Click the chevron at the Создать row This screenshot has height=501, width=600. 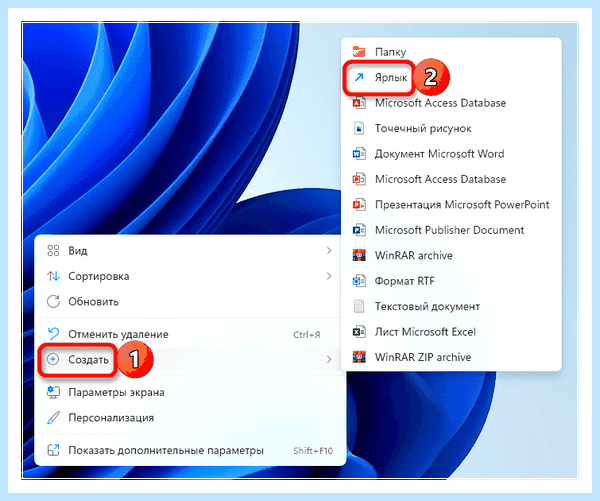point(329,359)
